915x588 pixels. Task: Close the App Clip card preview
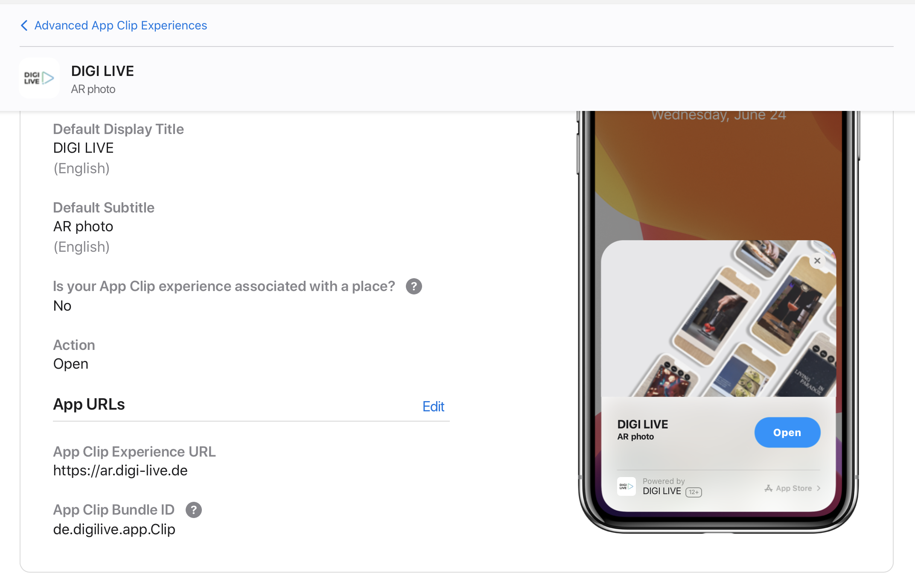tap(817, 261)
